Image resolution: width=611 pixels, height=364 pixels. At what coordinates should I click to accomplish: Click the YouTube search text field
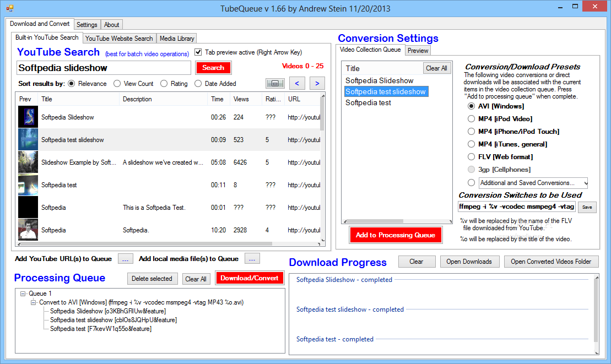[104, 68]
